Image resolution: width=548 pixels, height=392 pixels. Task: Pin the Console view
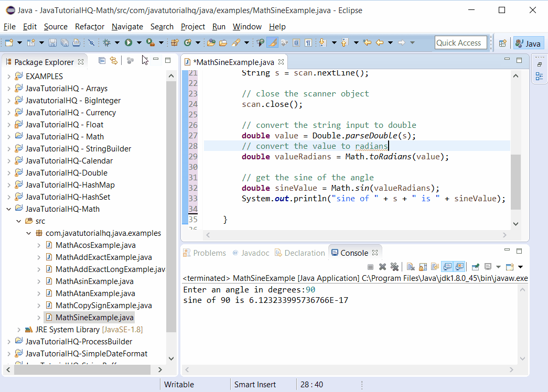tap(476, 267)
